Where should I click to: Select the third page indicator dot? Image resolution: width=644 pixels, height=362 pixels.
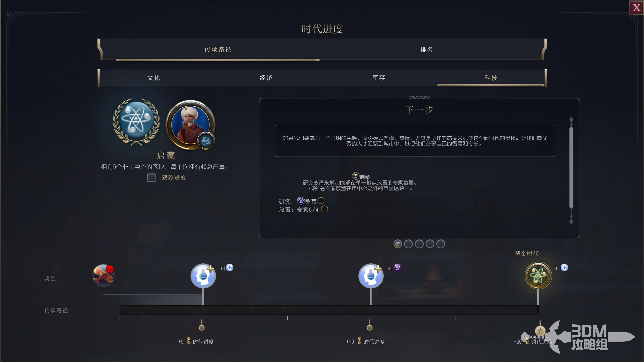[419, 244]
